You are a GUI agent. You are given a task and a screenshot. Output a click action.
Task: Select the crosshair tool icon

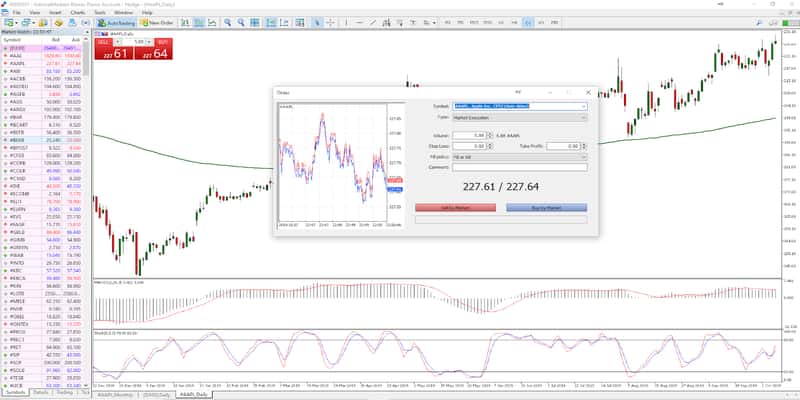pyautogui.click(x=330, y=23)
